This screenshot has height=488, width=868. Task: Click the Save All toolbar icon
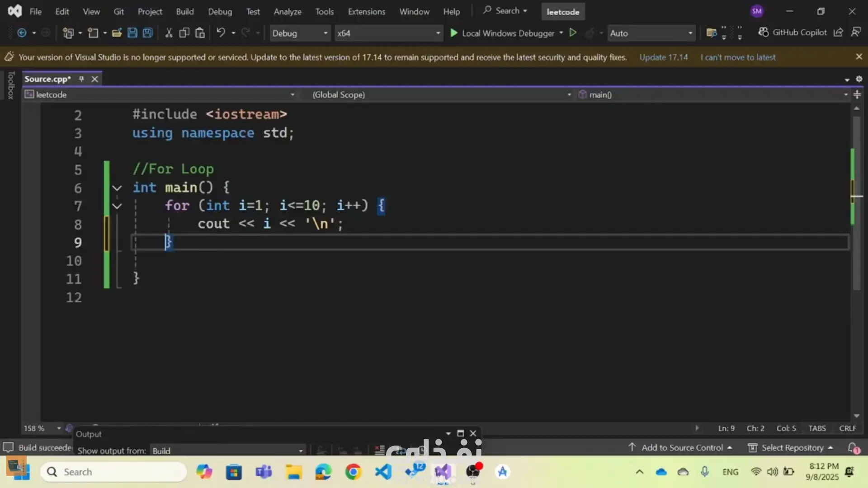148,33
